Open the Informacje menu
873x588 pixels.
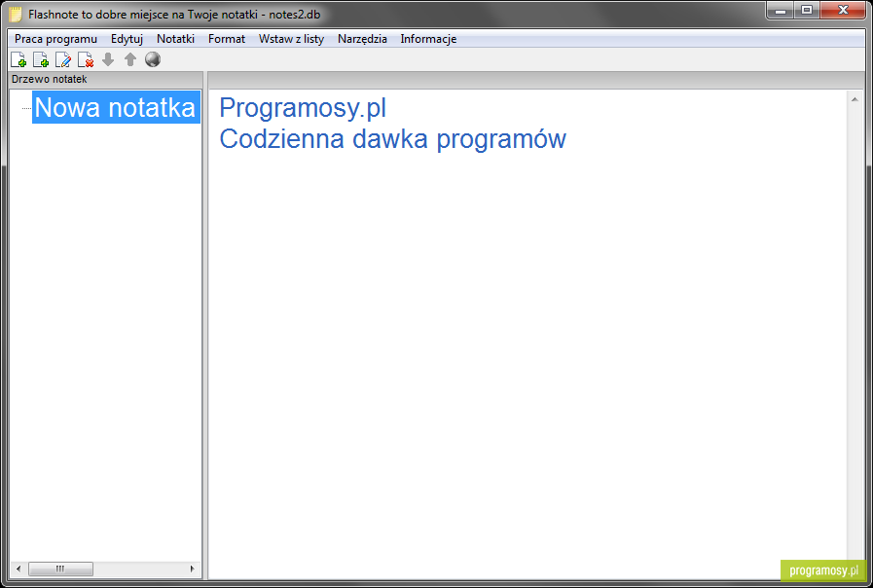click(428, 39)
